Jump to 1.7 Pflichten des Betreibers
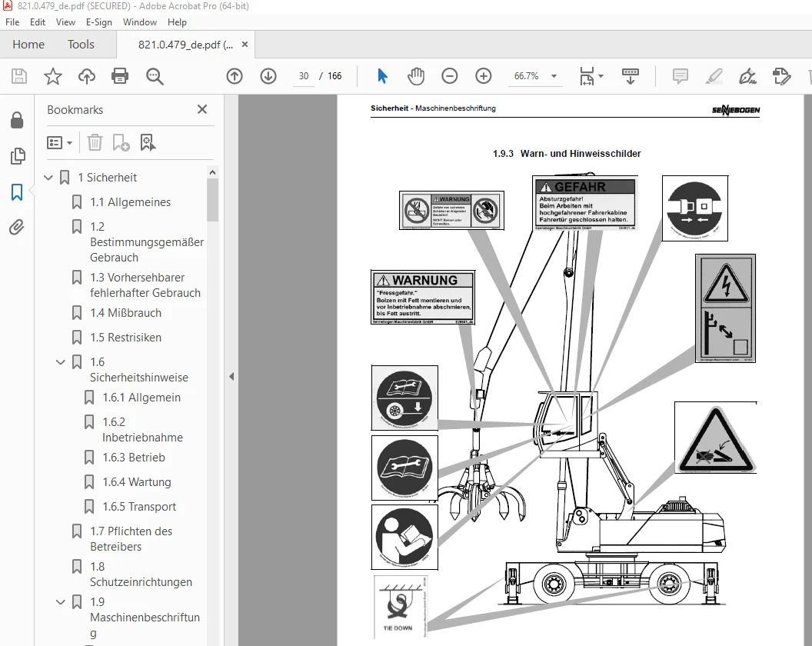The image size is (812, 646). tap(131, 539)
